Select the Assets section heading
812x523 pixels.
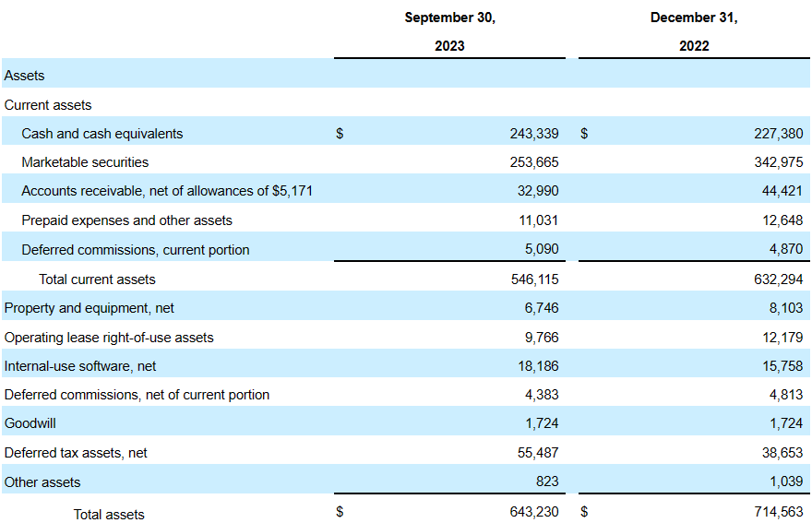[25, 76]
